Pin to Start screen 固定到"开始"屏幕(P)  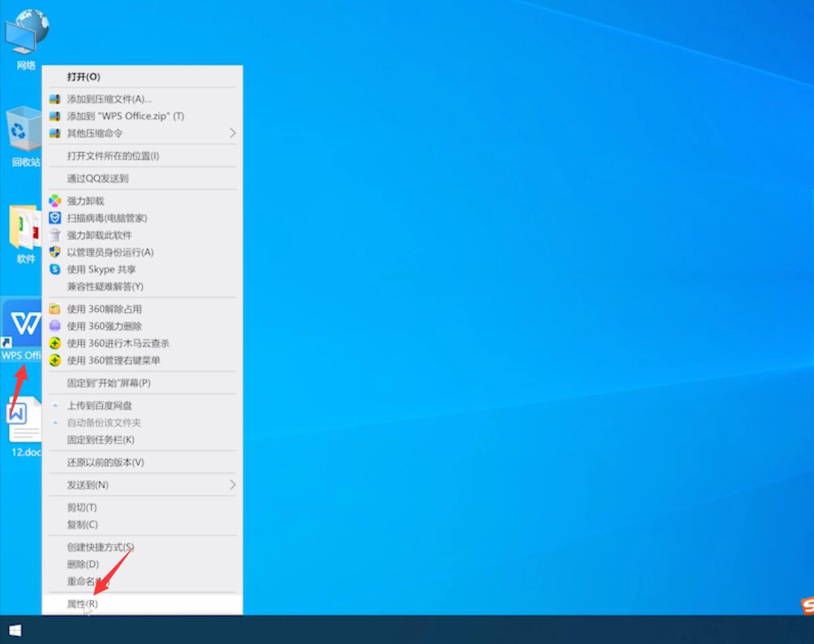tap(142, 383)
